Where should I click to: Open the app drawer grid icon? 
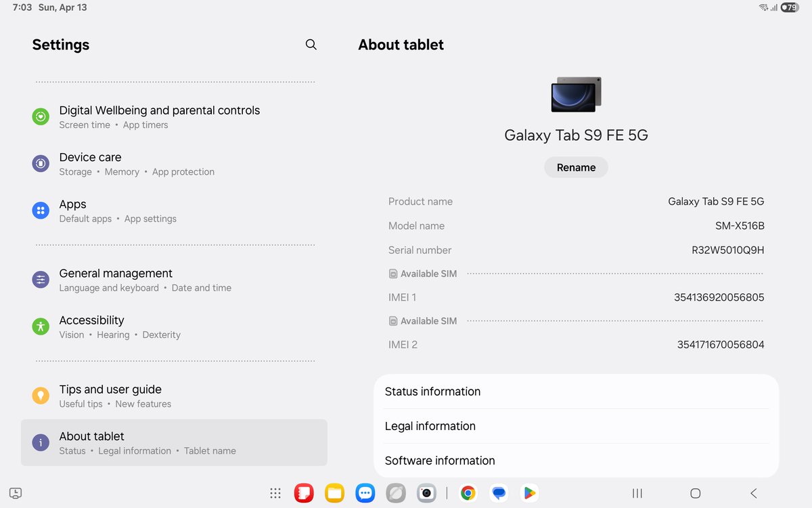point(275,493)
